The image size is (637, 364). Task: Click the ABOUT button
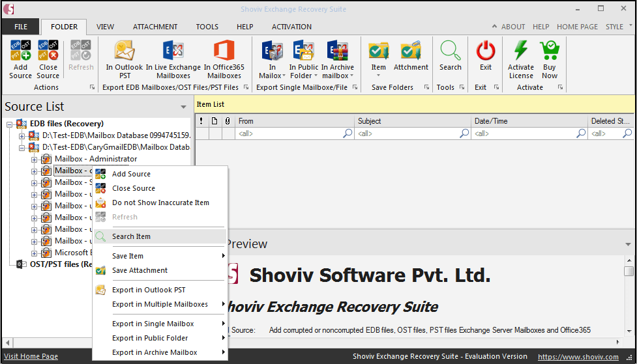(x=512, y=27)
